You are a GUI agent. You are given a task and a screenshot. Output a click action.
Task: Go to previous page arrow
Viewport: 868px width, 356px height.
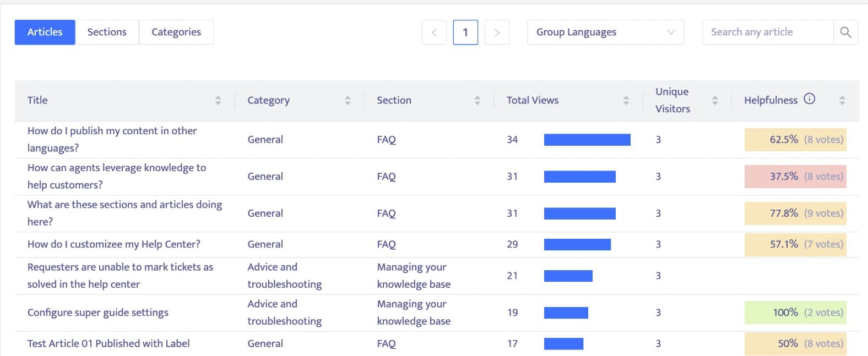tap(434, 32)
